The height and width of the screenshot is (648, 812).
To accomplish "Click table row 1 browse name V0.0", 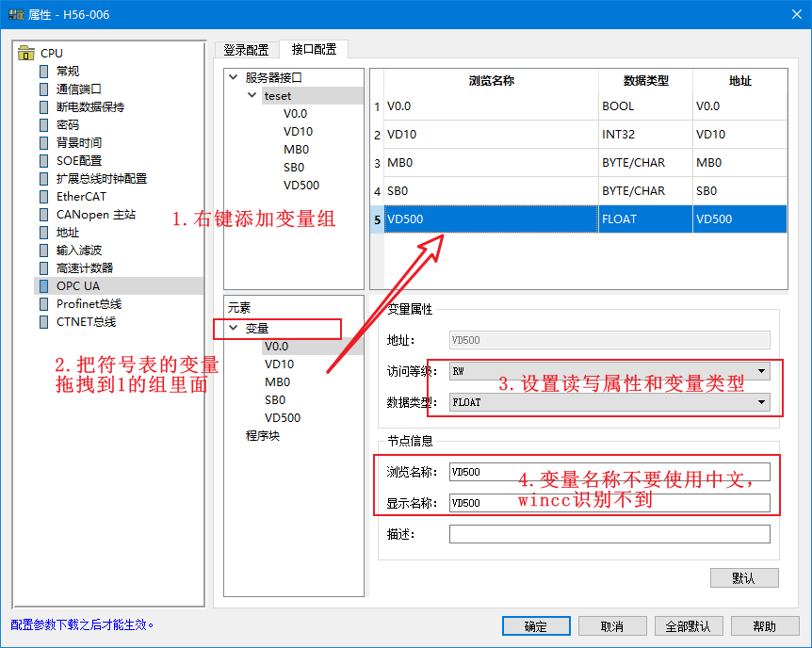I will click(x=491, y=106).
